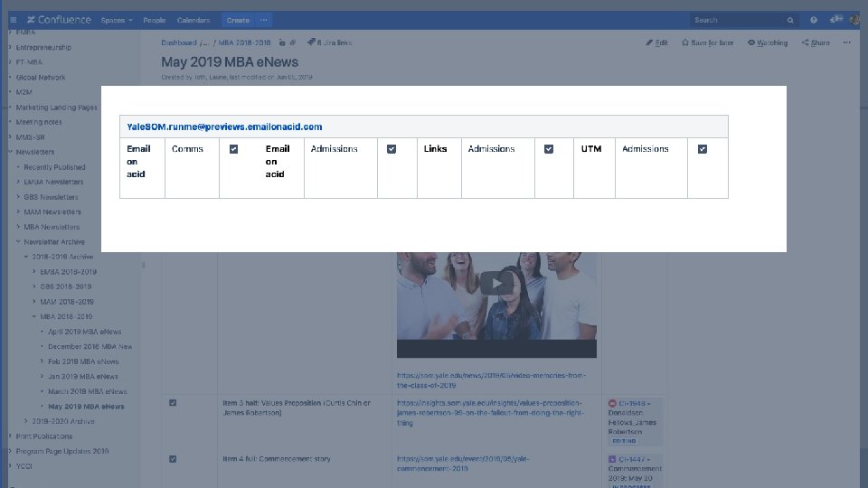Select May 2019 MBA eNews in tree
This screenshot has height=488, width=868.
coord(86,406)
